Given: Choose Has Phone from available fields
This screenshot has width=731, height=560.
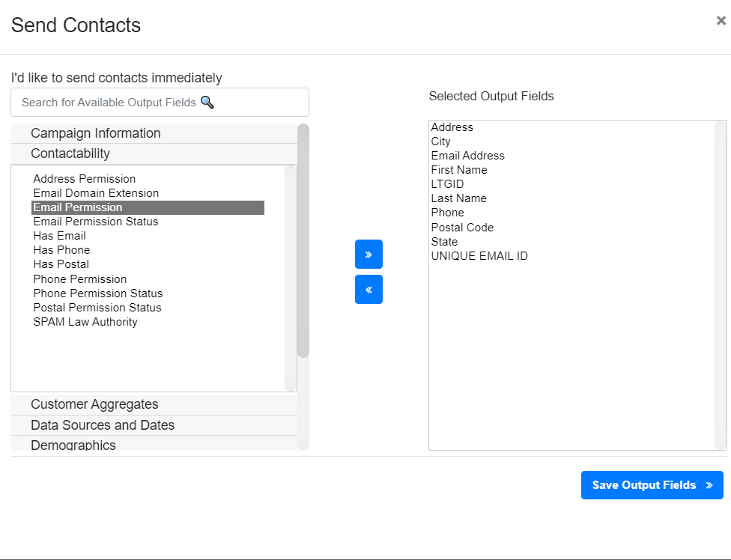Looking at the screenshot, I should 61,250.
